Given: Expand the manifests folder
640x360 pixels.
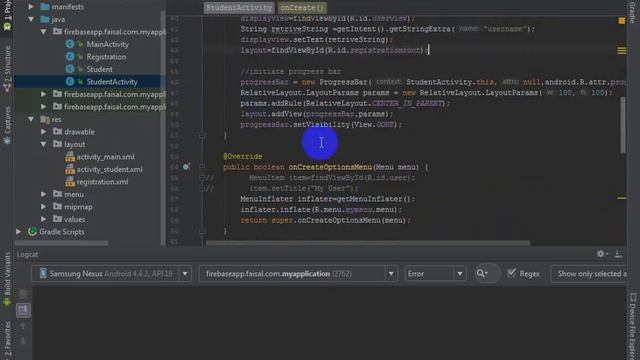Looking at the screenshot, I should tap(31, 7).
